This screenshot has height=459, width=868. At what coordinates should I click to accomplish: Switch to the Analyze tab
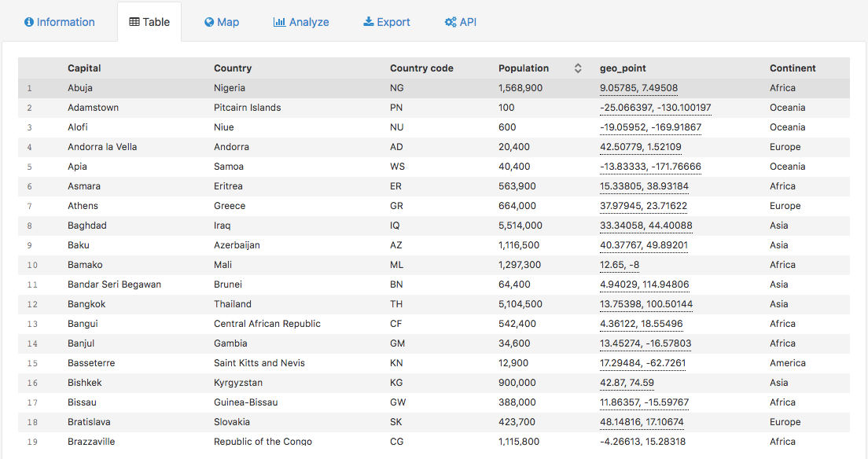pos(301,22)
